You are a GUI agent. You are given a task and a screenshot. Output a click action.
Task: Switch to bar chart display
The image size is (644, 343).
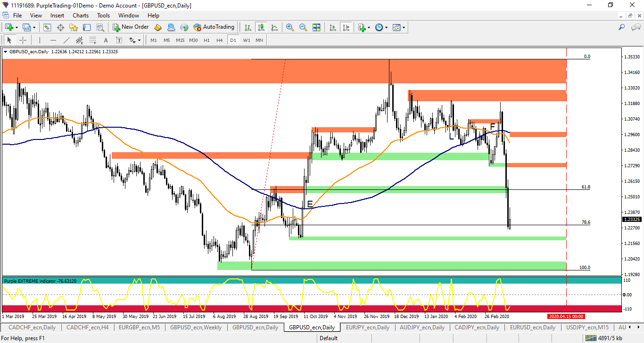pos(248,27)
